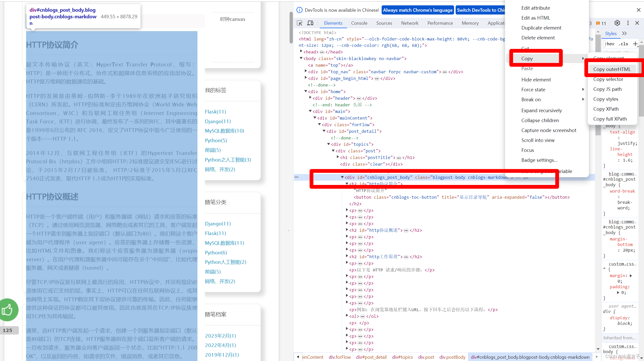Click Always match Chrome's language button
Viewport: 644px width, 361px height.
point(417,10)
